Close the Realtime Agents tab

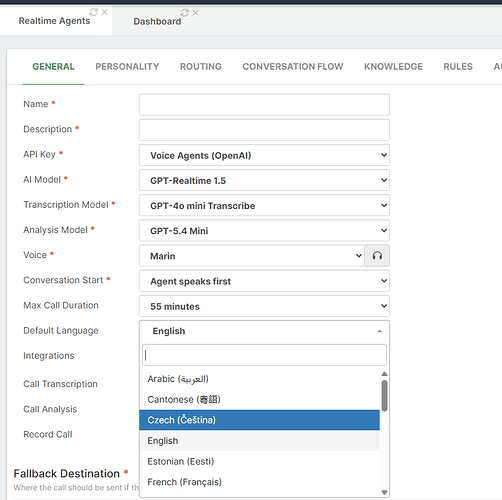click(x=105, y=12)
